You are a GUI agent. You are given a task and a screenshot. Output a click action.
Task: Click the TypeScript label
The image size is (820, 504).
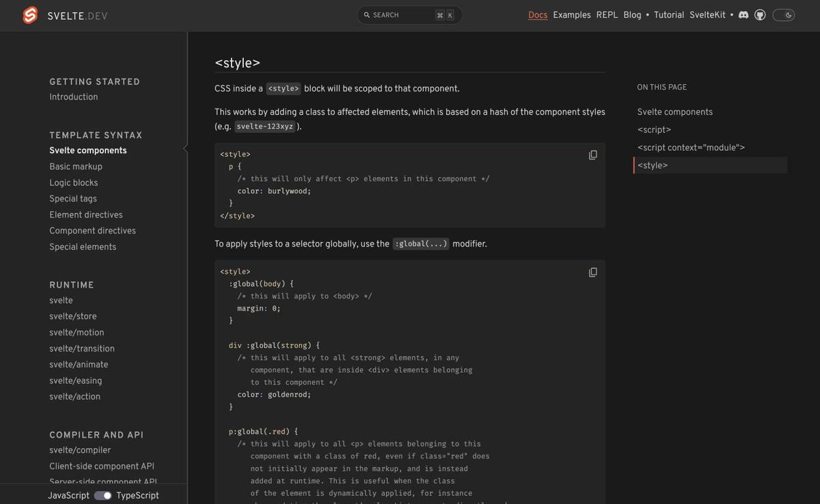(x=137, y=496)
